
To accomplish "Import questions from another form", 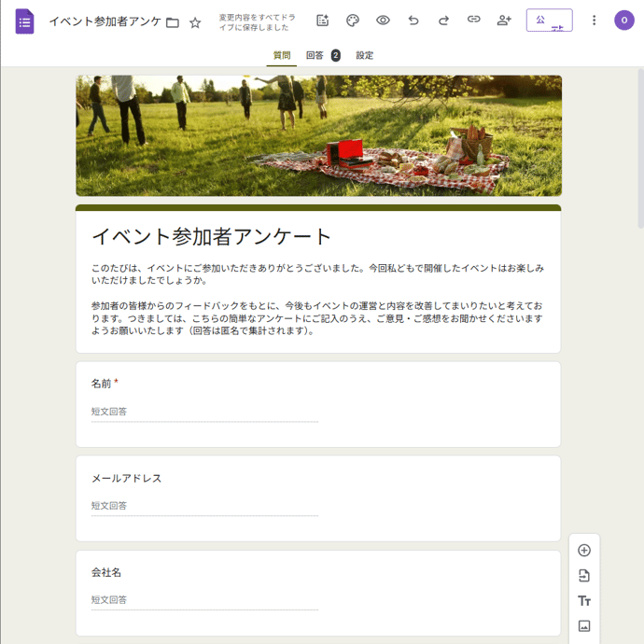I will point(584,576).
